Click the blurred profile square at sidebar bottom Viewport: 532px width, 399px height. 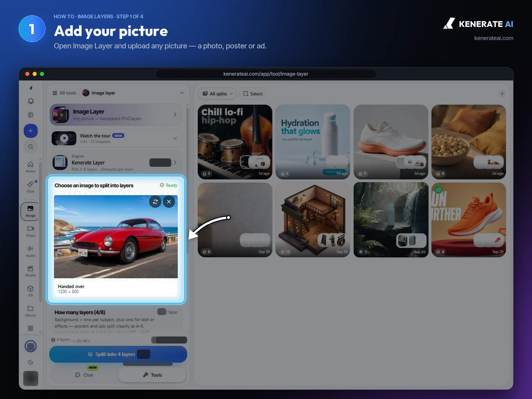pyautogui.click(x=31, y=378)
